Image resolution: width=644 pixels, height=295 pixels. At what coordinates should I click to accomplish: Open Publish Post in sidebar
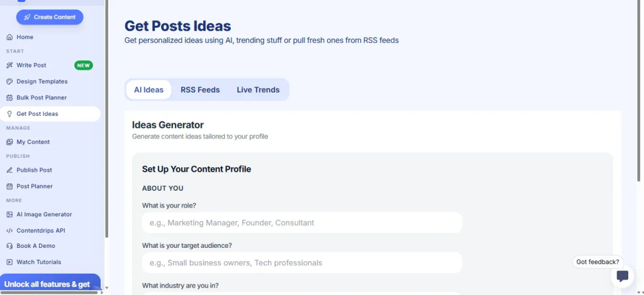click(34, 170)
